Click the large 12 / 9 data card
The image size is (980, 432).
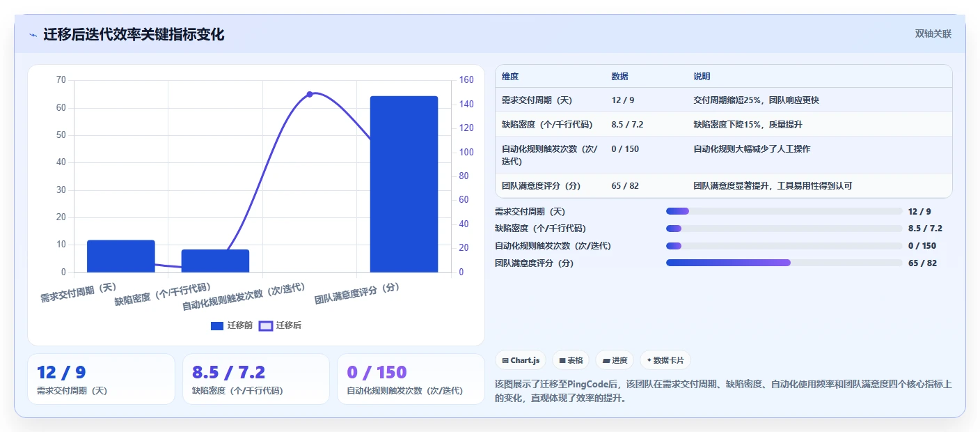pos(101,379)
